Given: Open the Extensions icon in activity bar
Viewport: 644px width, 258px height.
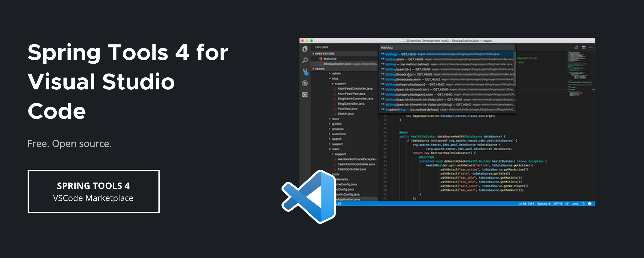Looking at the screenshot, I should (305, 94).
